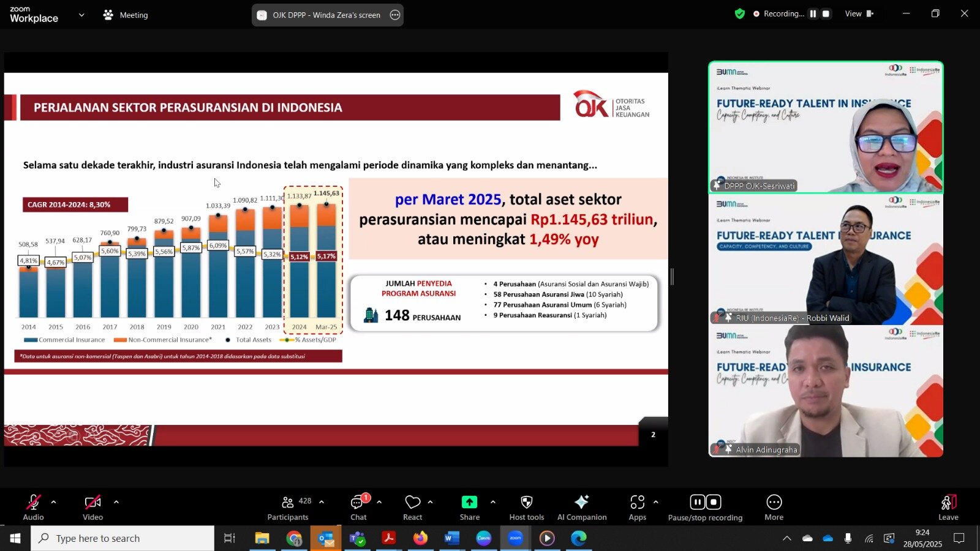Screen dimensions: 980x551
Task: Select Robbi Walid video thumbnail
Action: [826, 260]
